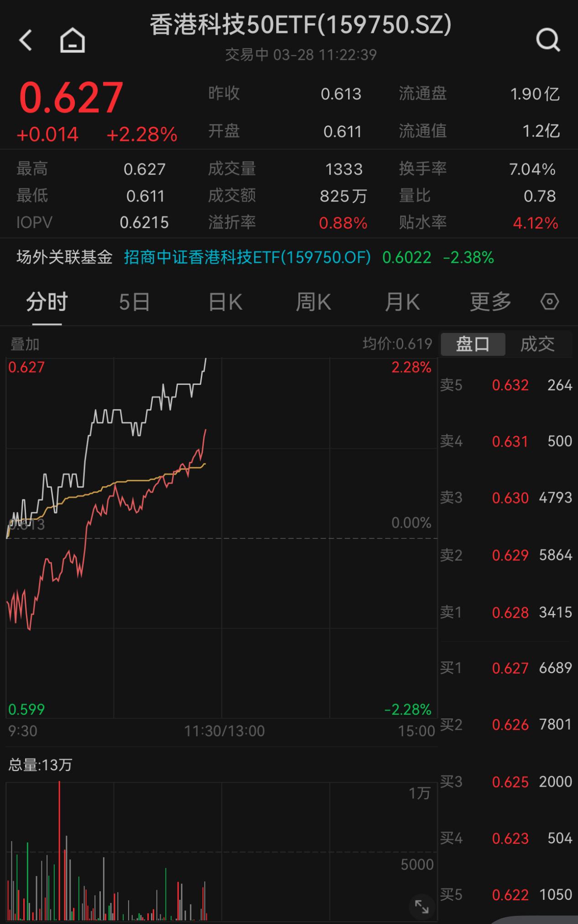
Task: Select the 周K weekly tab
Action: 313,302
